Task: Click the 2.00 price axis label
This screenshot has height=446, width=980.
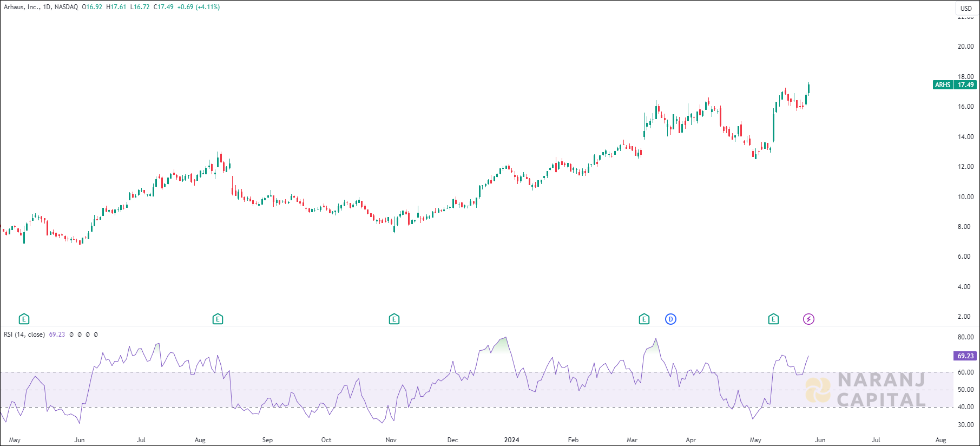Action: 964,317
